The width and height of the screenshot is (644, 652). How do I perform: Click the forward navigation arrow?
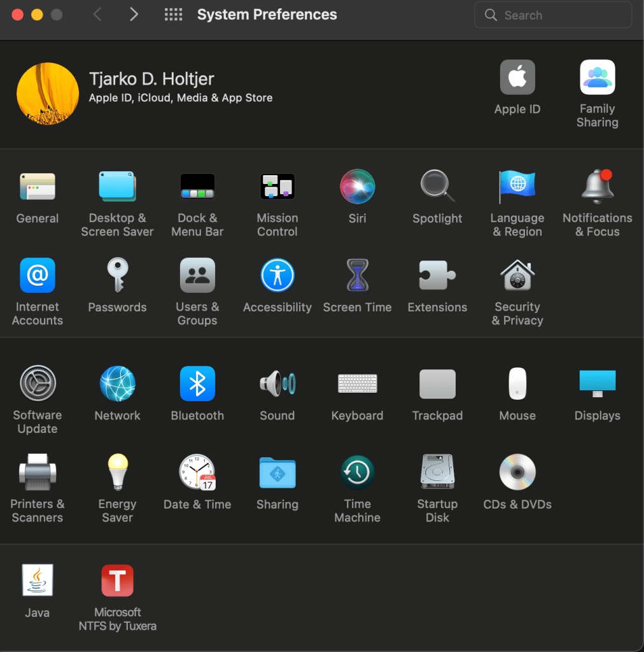134,15
